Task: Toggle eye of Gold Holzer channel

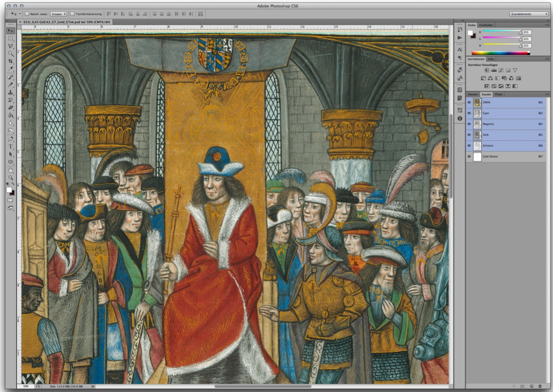Action: pyautogui.click(x=469, y=156)
